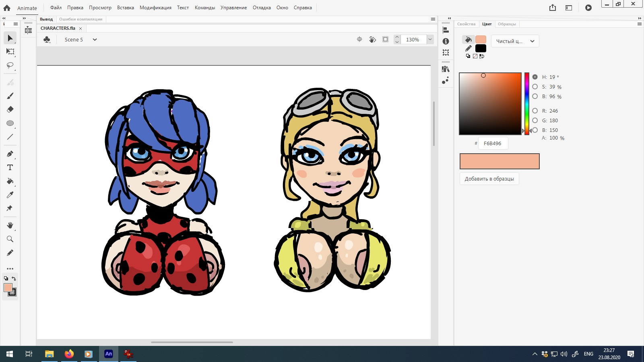Viewport: 644px width, 362px height.
Task: Select the Brush tool
Action: click(10, 96)
